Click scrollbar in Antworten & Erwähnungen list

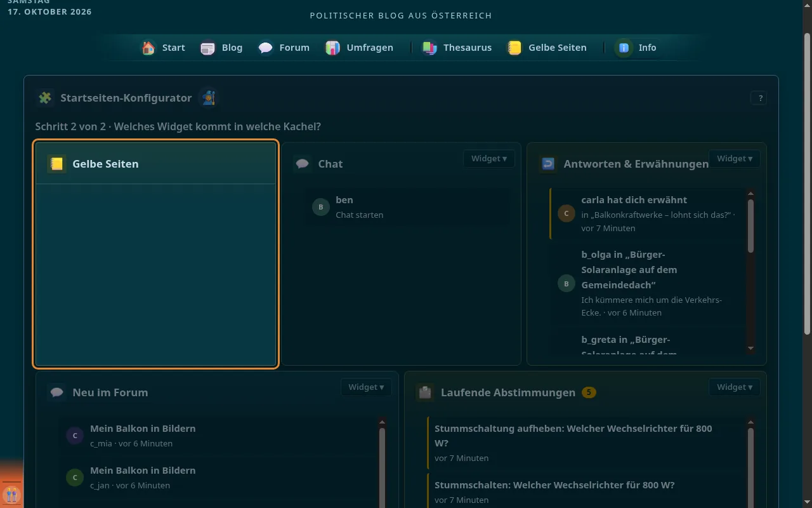[751, 226]
